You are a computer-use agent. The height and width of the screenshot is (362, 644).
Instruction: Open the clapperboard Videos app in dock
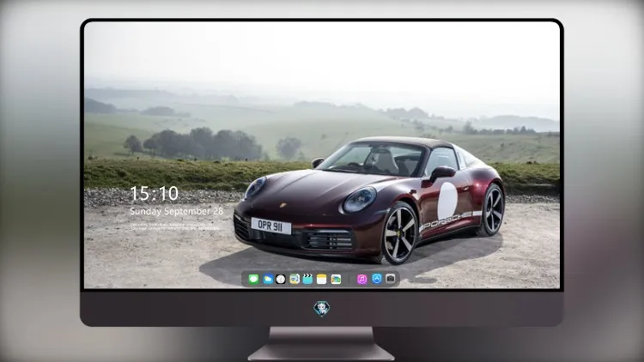(x=307, y=280)
